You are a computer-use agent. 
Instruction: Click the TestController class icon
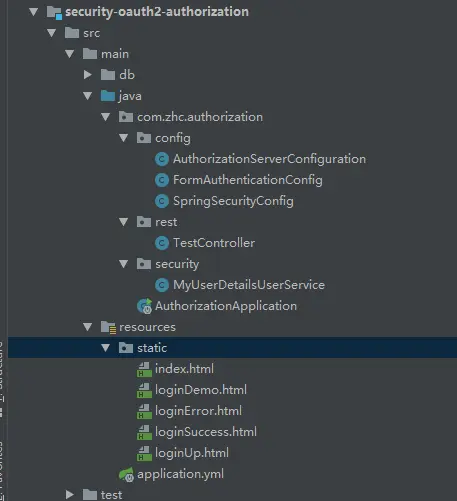162,243
